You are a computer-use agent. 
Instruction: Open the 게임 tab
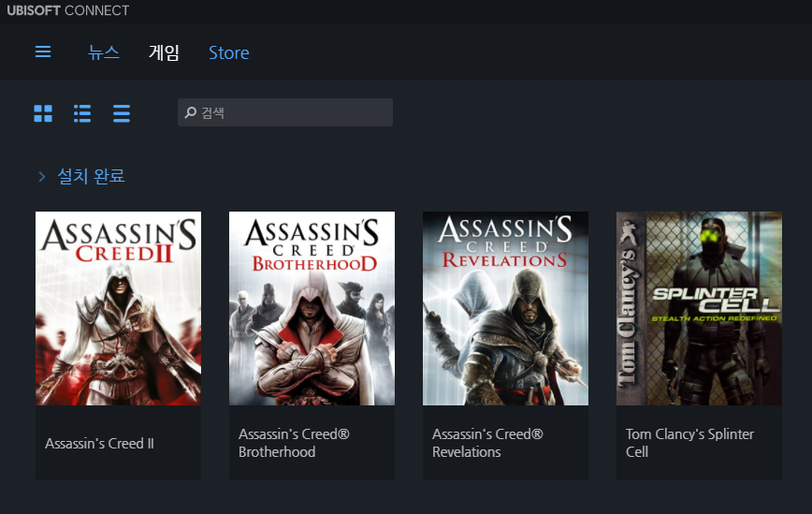point(164,52)
